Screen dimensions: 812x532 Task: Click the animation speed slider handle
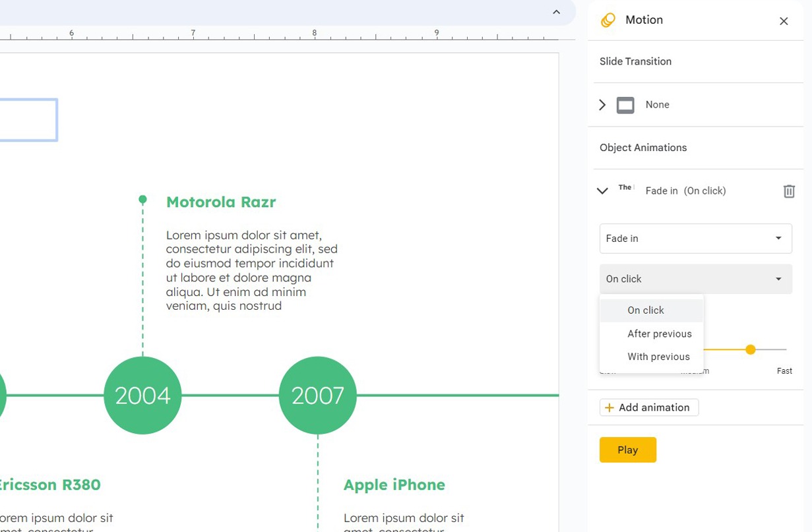750,349
